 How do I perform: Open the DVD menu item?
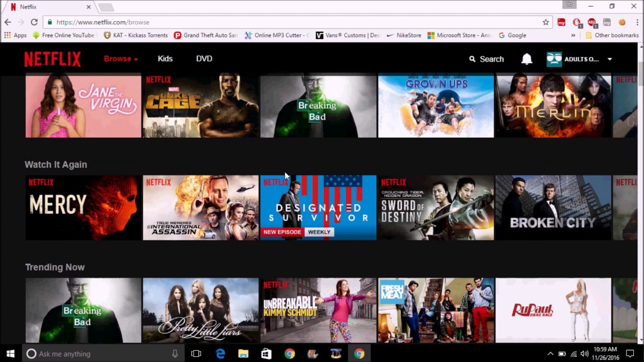coord(204,59)
